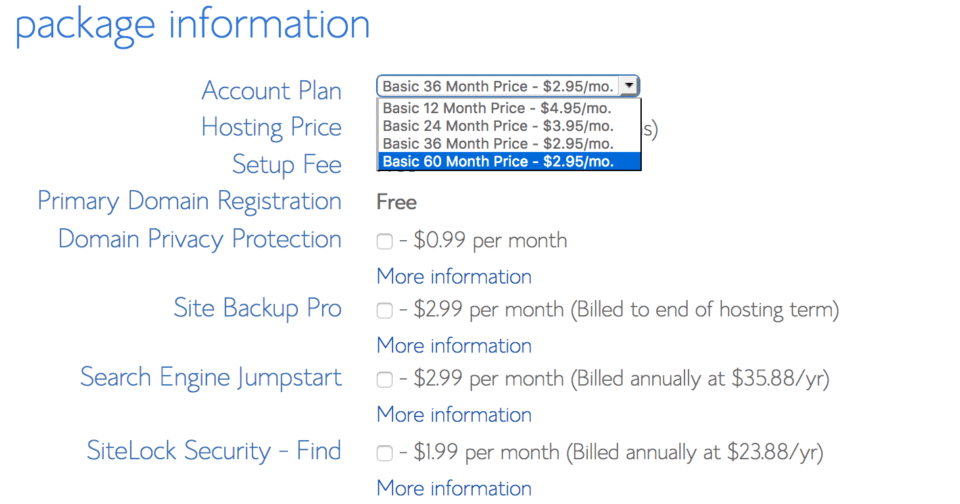Click the Primary Domain Registration label

(x=189, y=201)
